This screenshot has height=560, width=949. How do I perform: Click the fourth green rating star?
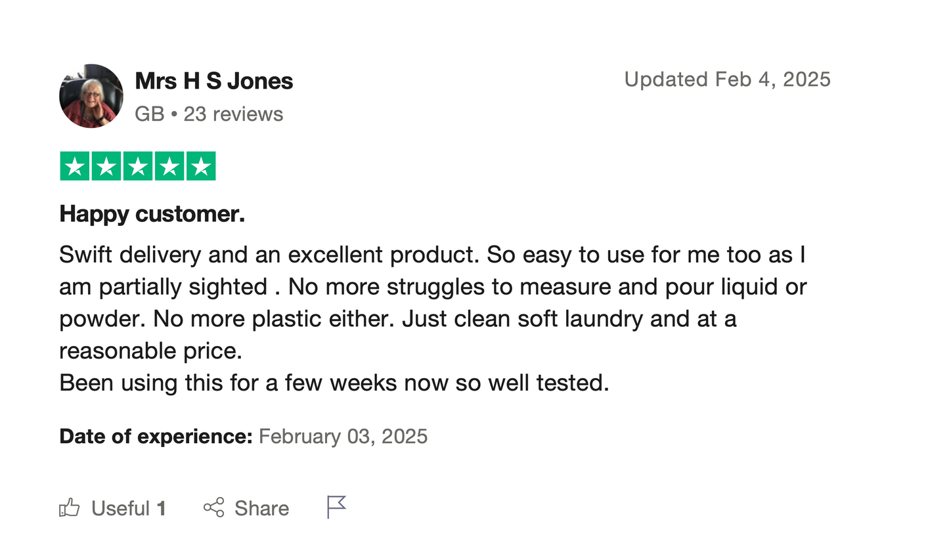point(169,166)
